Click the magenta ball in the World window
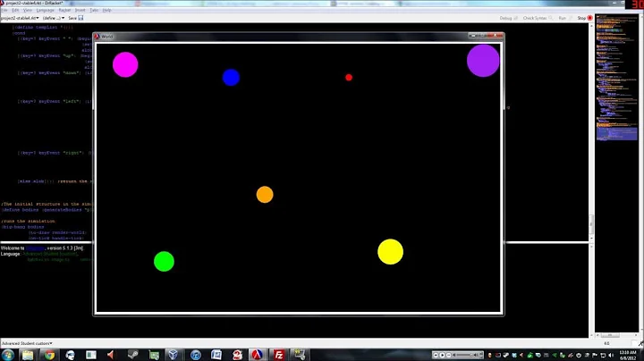The height and width of the screenshot is (361, 644). [125, 64]
